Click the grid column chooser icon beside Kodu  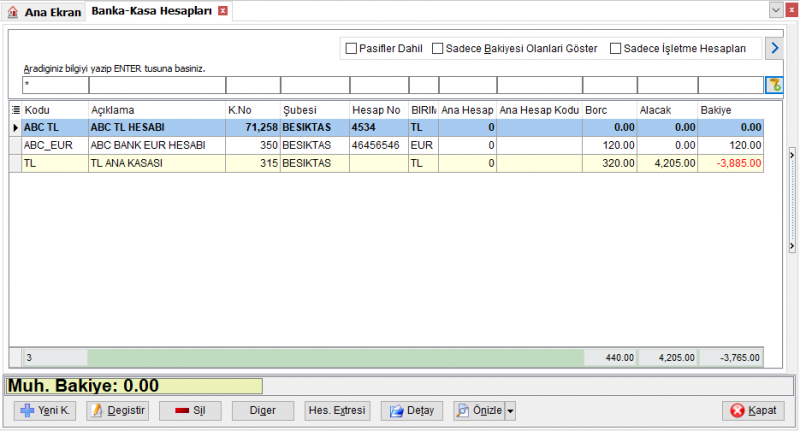[16, 110]
